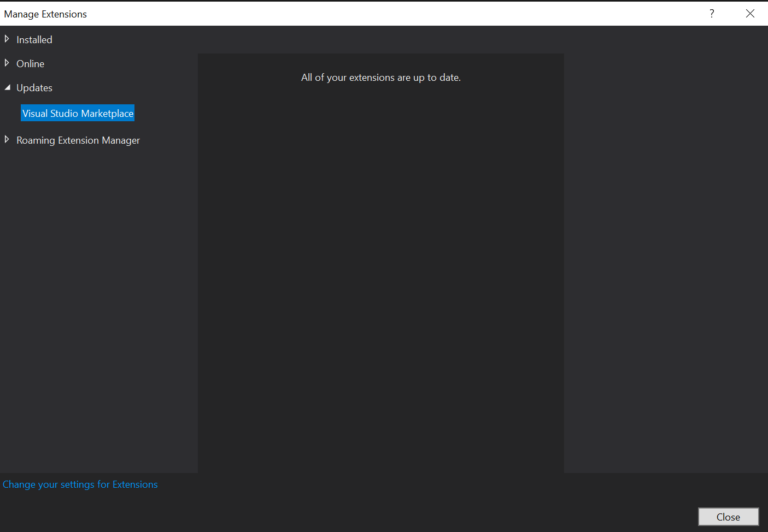768x532 pixels.
Task: Click the Manage Extensions title bar
Action: point(45,14)
